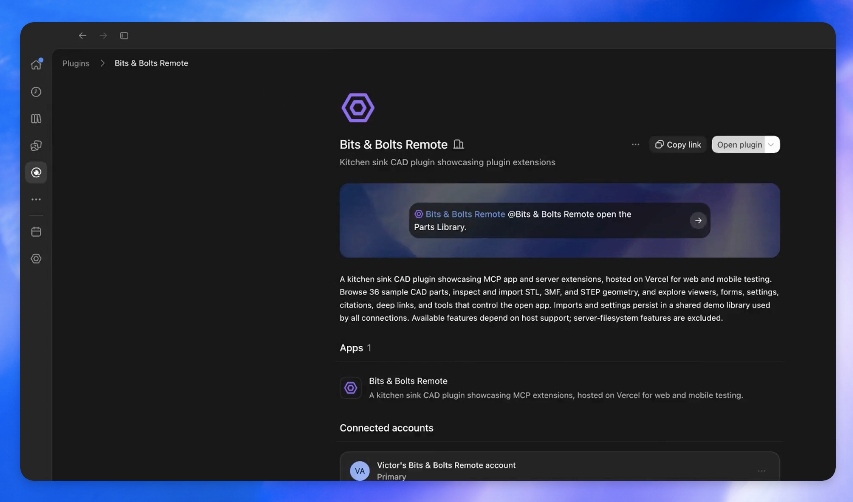853x502 pixels.
Task: Click the Copy link button
Action: [678, 145]
